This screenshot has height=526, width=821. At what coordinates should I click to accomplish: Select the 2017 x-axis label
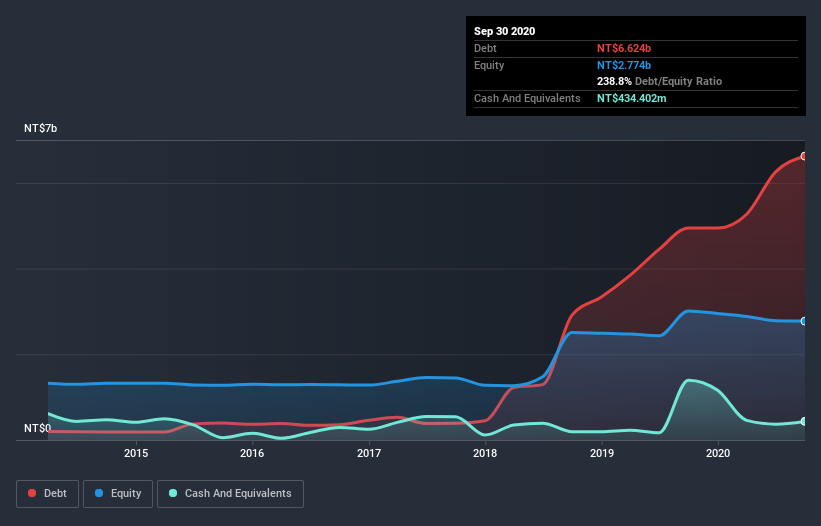point(369,453)
